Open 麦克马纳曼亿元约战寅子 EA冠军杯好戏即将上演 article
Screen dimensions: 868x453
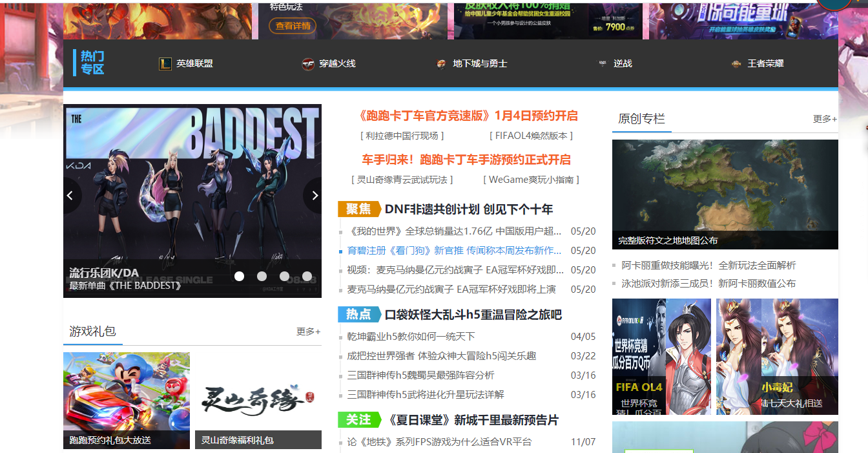[x=451, y=290]
